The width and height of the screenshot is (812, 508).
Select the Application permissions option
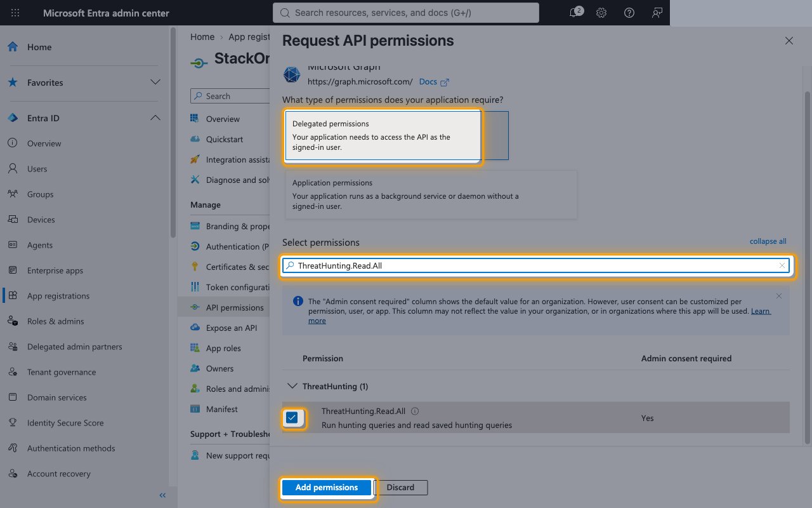pos(431,194)
